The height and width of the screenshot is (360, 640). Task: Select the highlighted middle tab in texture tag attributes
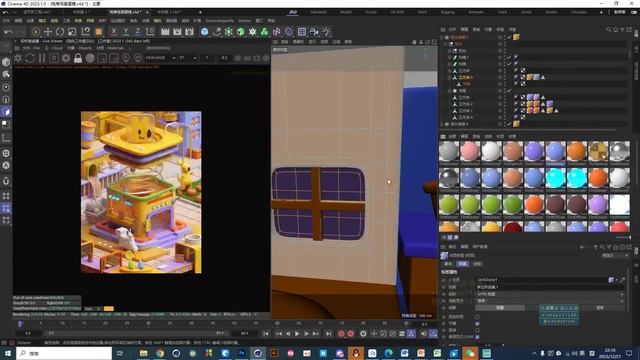(462, 264)
